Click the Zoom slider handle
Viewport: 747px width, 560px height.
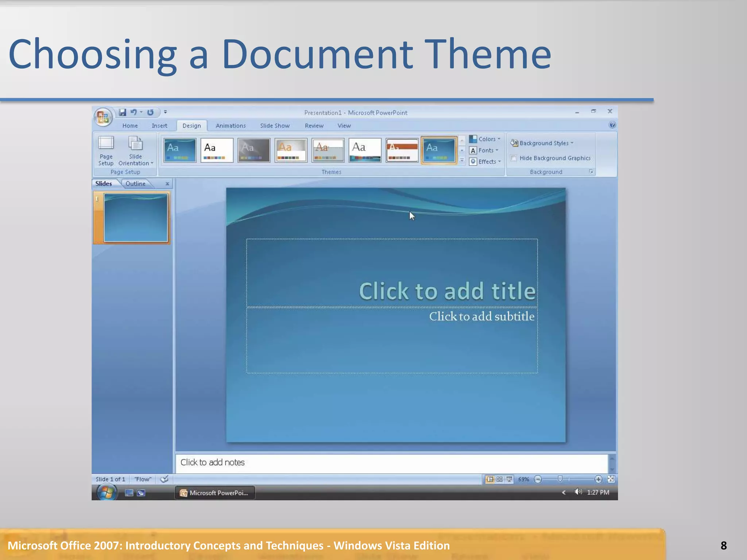pyautogui.click(x=560, y=479)
